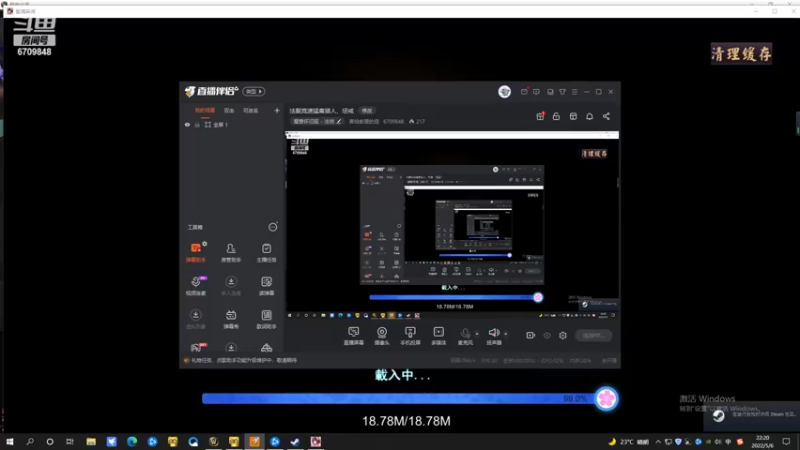The width and height of the screenshot is (800, 450).
Task: Click the 清理缓存 clear cache button
Action: coord(741,54)
